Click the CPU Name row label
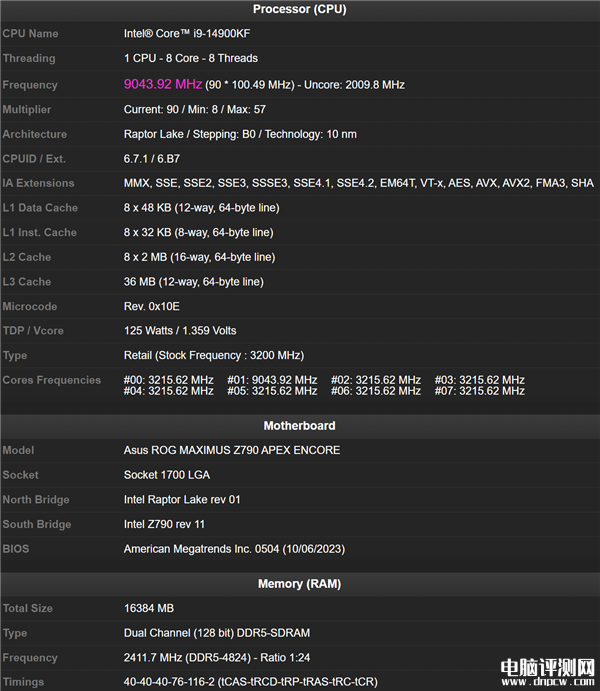 [30, 33]
